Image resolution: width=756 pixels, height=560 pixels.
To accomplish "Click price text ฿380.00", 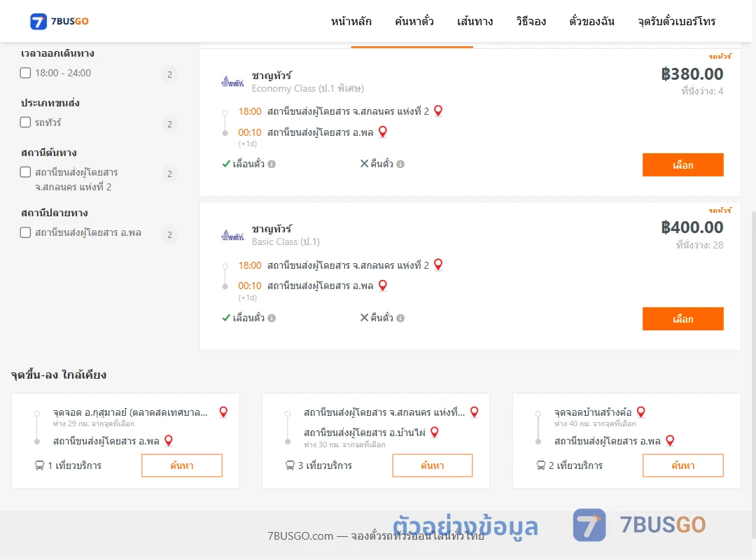I will tap(692, 73).
